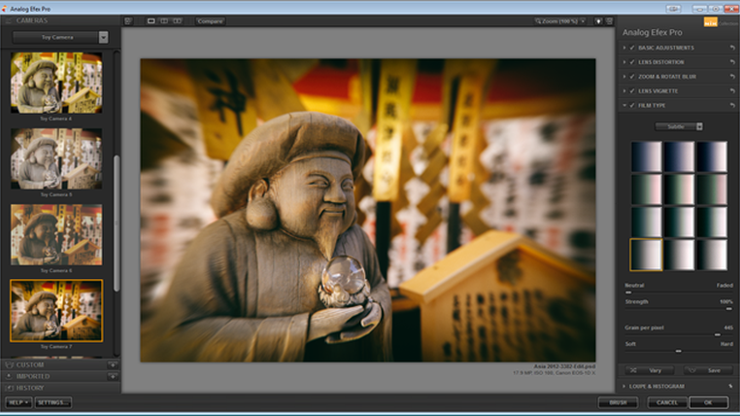This screenshot has width=740, height=416.
Task: Click the hide left panel icon
Action: [x=128, y=20]
